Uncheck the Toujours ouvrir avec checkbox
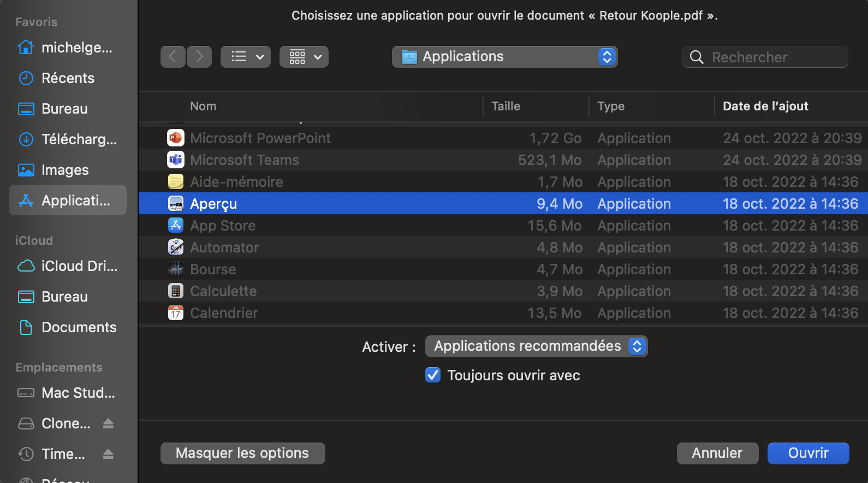This screenshot has height=483, width=868. point(433,375)
